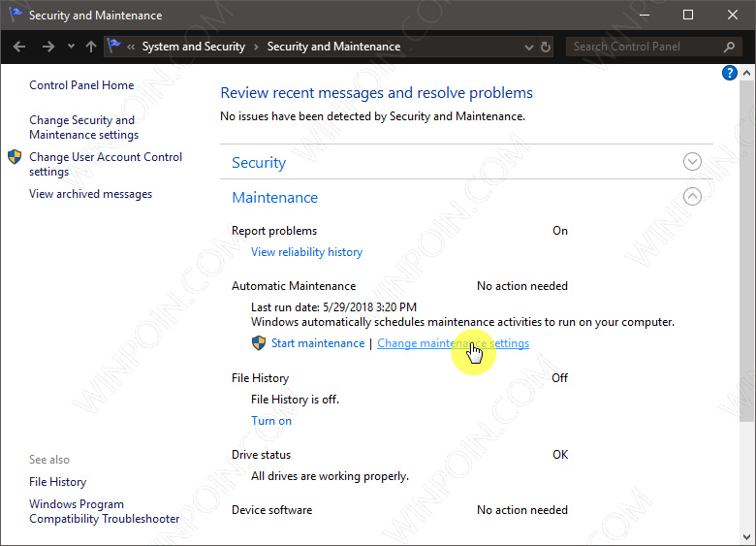This screenshot has width=756, height=546.
Task: Click scrollbar down arrow
Action: coord(747,537)
